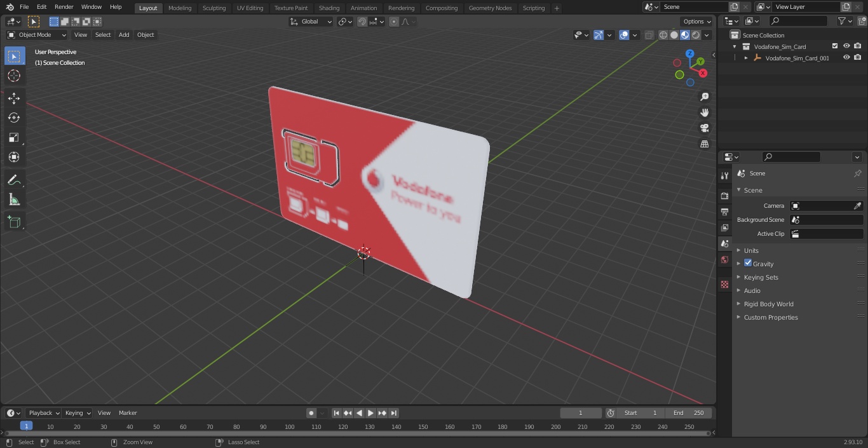Switch to rendered viewport shading
This screenshot has height=448, width=868.
(x=696, y=35)
